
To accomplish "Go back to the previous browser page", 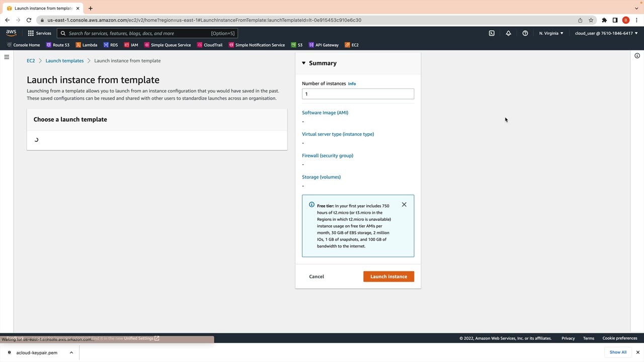I will coord(7,20).
